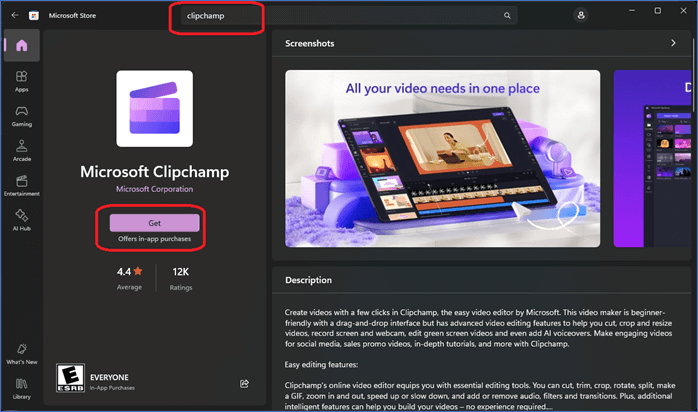Click the 12K Ratings count

point(181,279)
